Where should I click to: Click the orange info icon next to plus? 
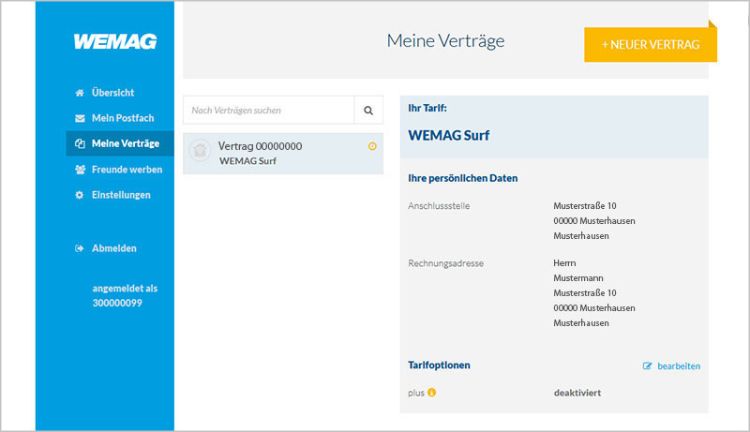pos(432,392)
